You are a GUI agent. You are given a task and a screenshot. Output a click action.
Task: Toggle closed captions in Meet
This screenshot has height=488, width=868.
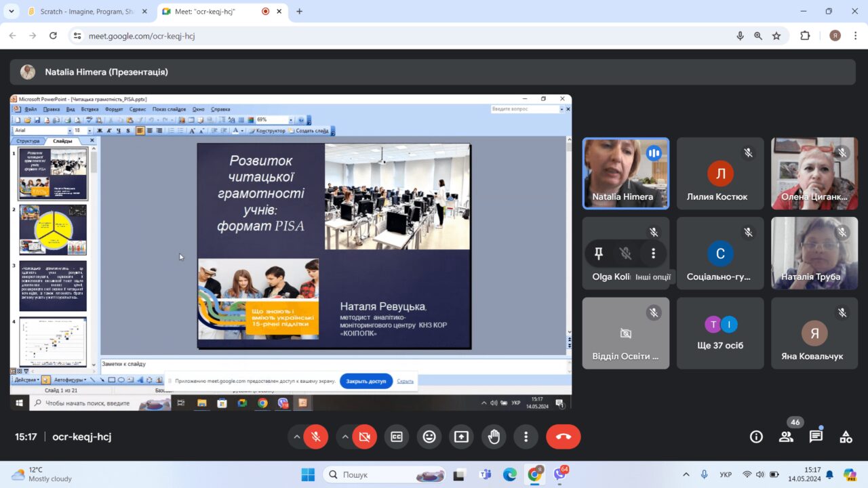[x=397, y=437]
